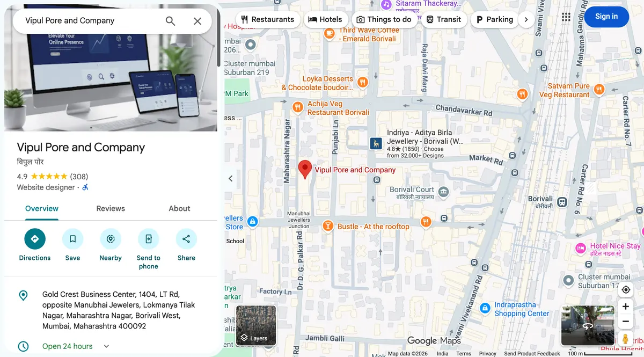
Task: Collapse the side panel
Action: coord(231,179)
